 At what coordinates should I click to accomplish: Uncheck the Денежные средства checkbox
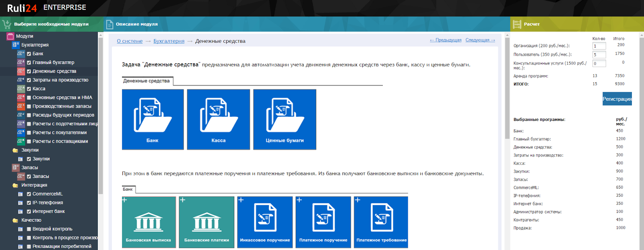[x=29, y=71]
